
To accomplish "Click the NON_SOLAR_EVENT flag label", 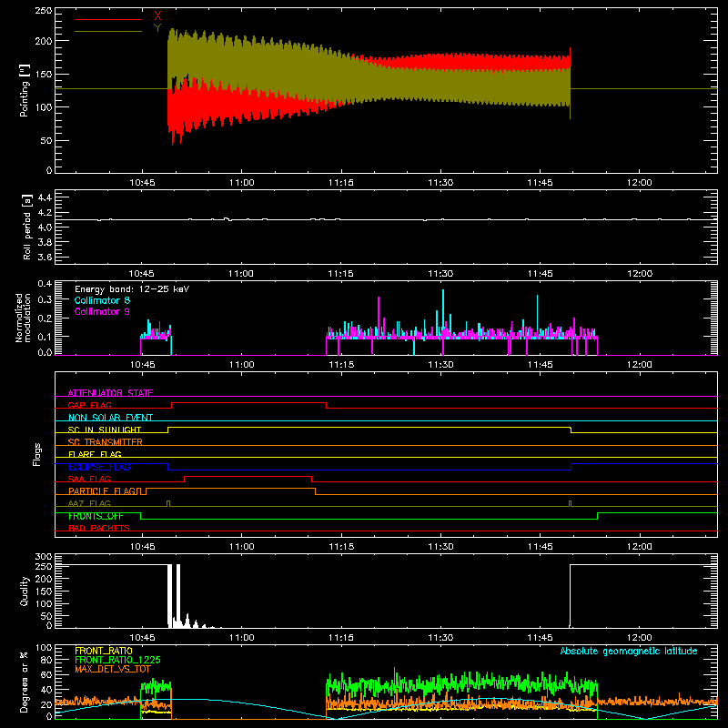I will pos(110,418).
